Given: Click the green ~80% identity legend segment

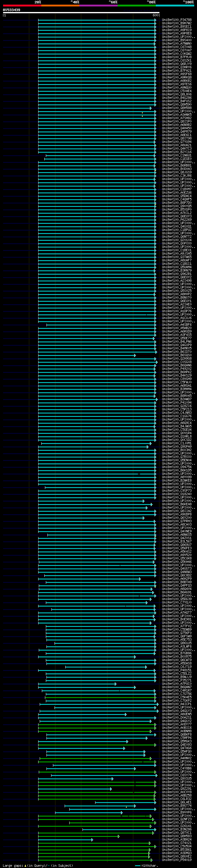Looking at the screenshot, I should [137, 6].
